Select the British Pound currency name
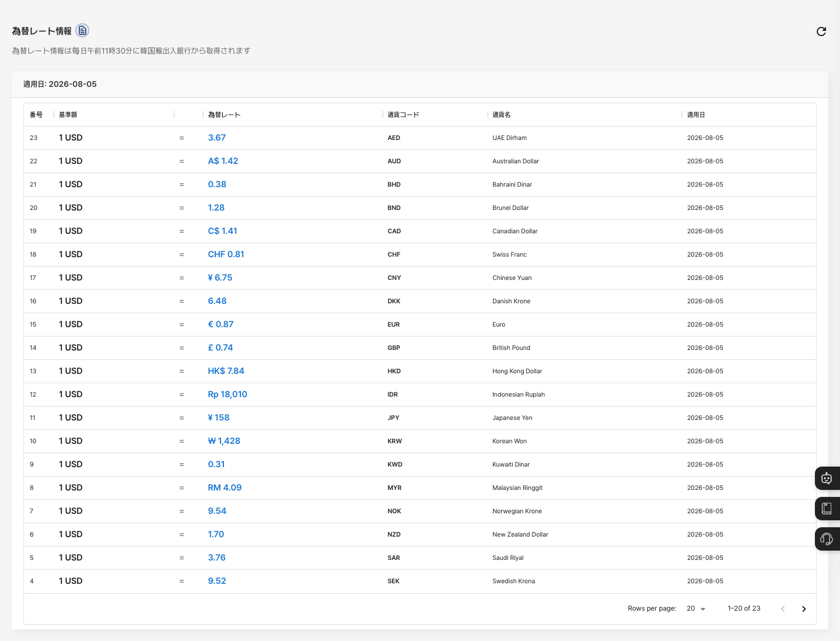The image size is (840, 641). click(x=512, y=348)
